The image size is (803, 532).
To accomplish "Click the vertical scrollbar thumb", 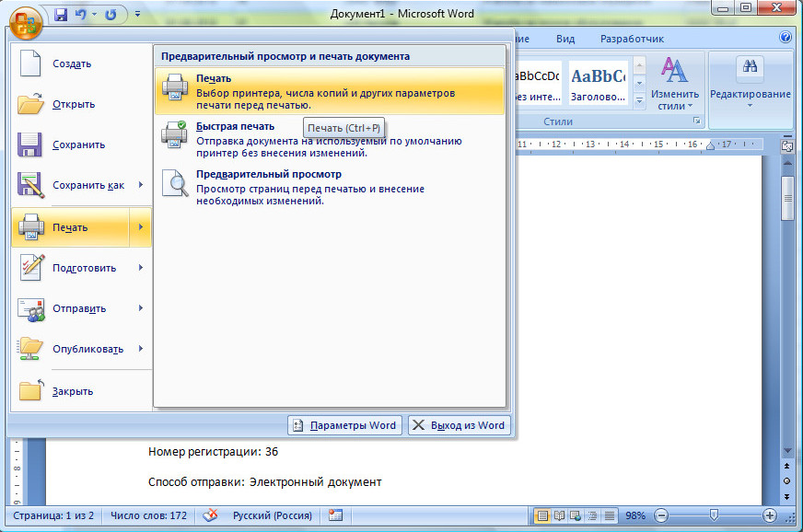I will coord(787,199).
